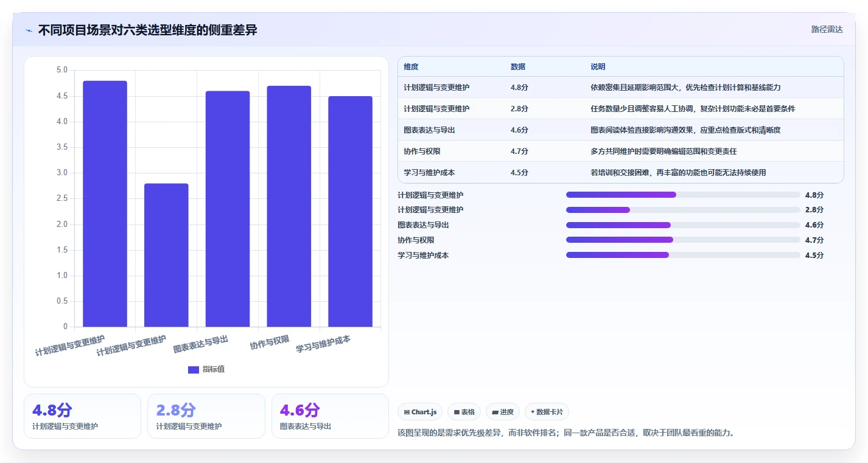Click the 路径雷达 label in the header
The height and width of the screenshot is (463, 868).
[x=827, y=29]
